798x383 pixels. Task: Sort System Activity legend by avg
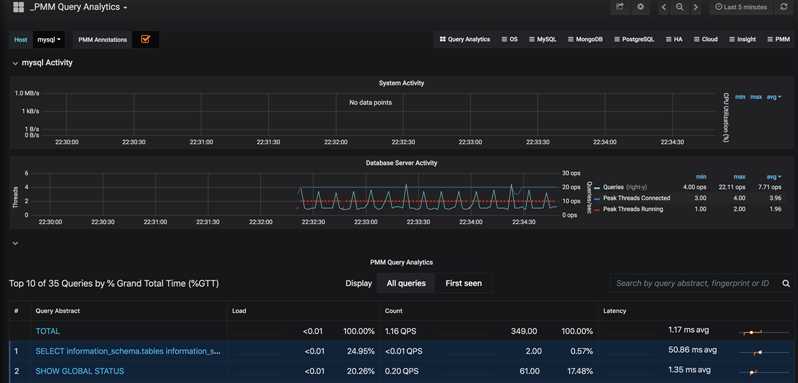[x=774, y=97]
